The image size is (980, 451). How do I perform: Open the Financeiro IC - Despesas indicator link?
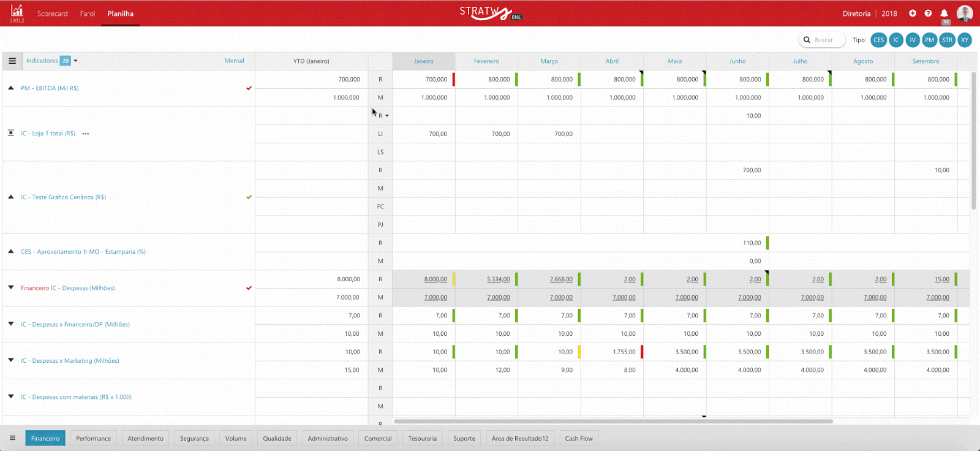(67, 288)
